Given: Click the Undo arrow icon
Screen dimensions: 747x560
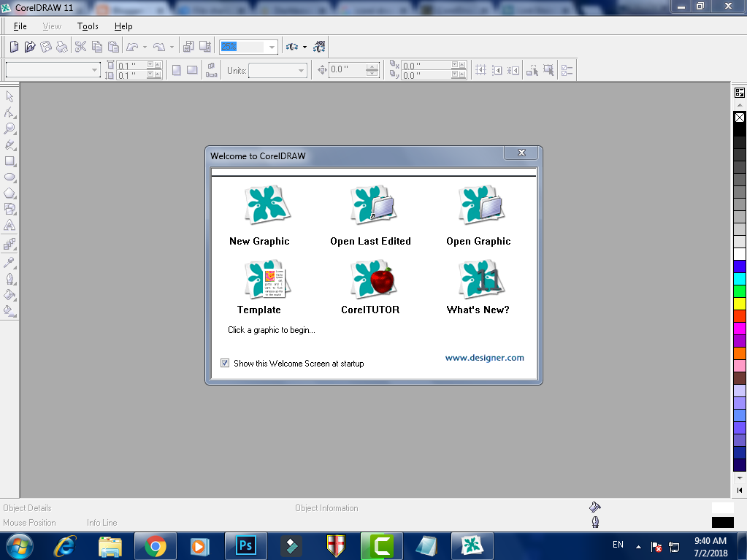Looking at the screenshot, I should (132, 46).
